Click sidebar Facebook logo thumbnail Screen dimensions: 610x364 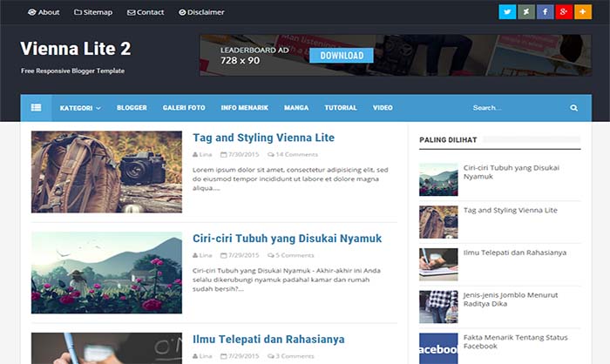click(438, 348)
